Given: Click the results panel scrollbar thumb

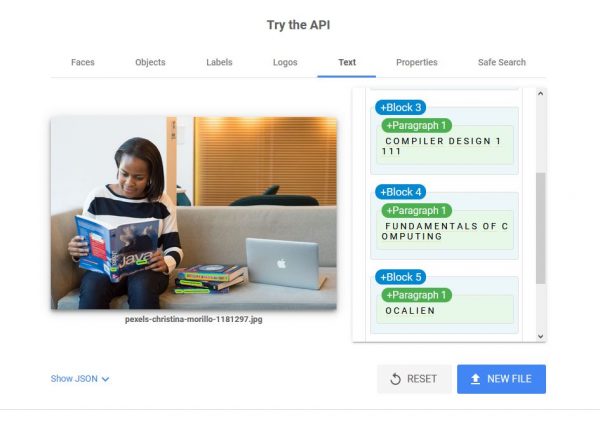Looking at the screenshot, I should click(540, 228).
